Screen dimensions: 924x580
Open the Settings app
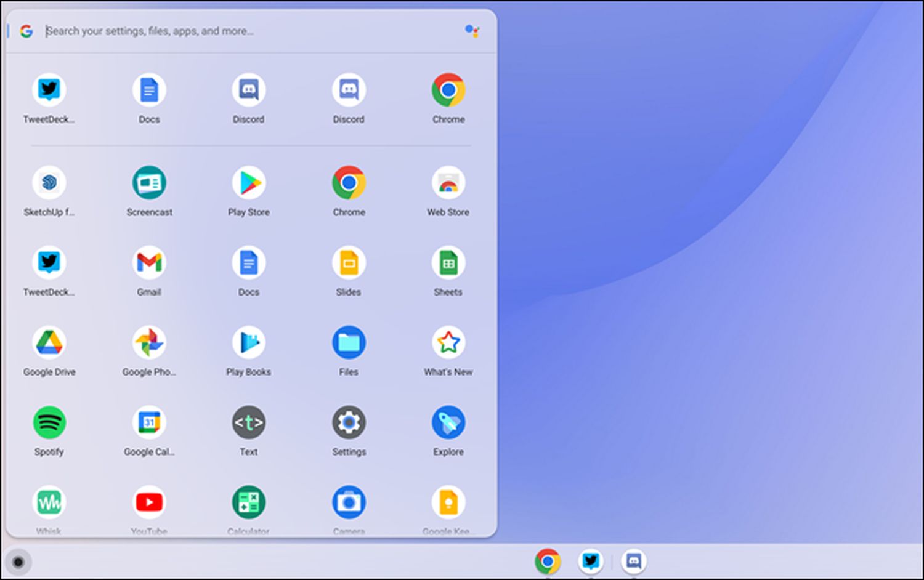[x=349, y=424]
